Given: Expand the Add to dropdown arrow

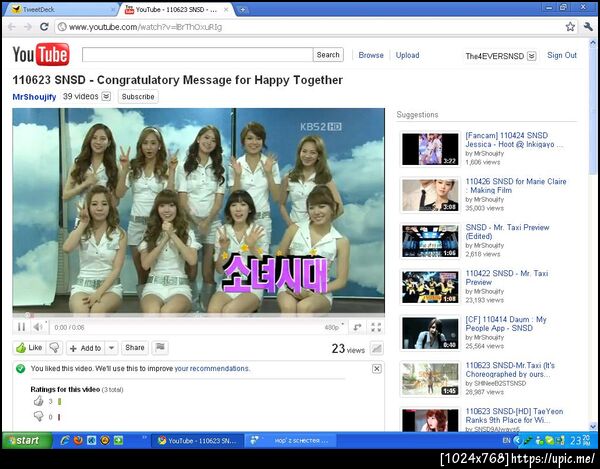Looking at the screenshot, I should pos(111,348).
